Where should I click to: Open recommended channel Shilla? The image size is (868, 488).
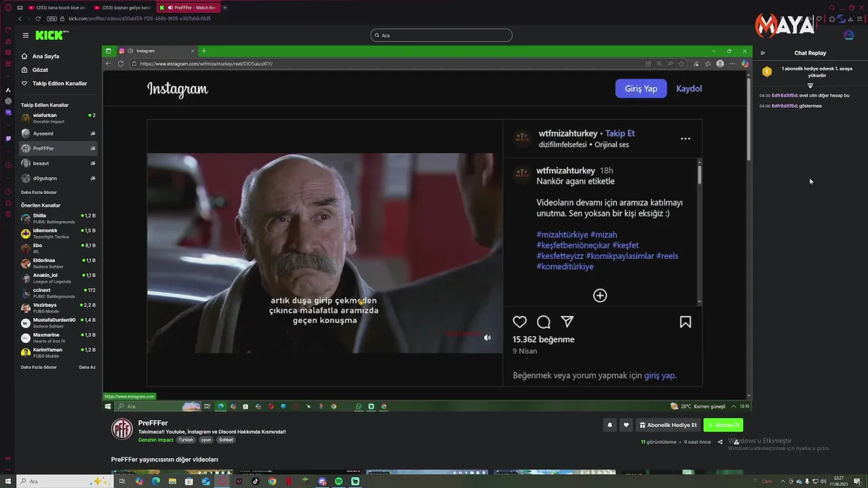click(58, 218)
